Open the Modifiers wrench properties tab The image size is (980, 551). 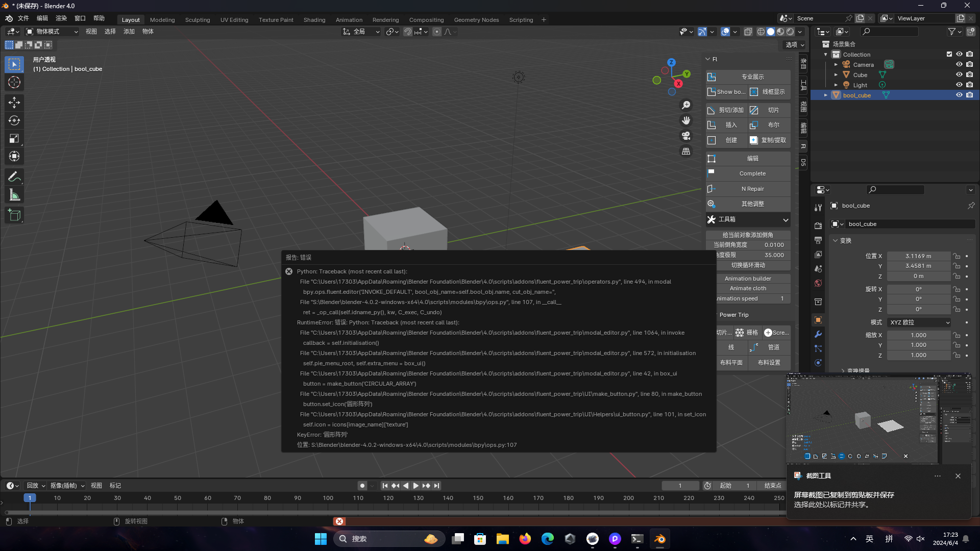[818, 334]
